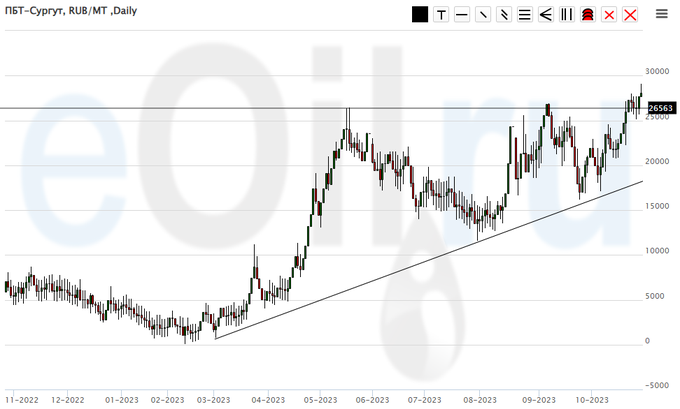Select the three vertical lines tool
This screenshot has height=409, width=680.
567,15
